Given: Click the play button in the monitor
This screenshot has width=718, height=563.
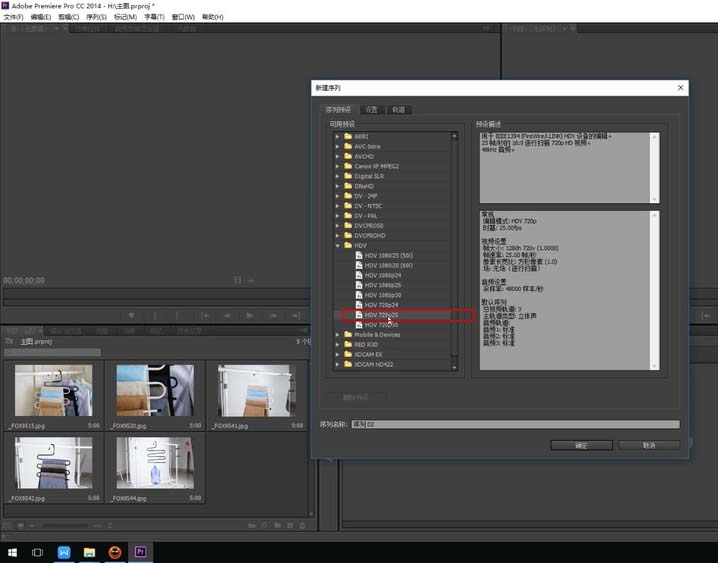Looking at the screenshot, I should coord(249,315).
